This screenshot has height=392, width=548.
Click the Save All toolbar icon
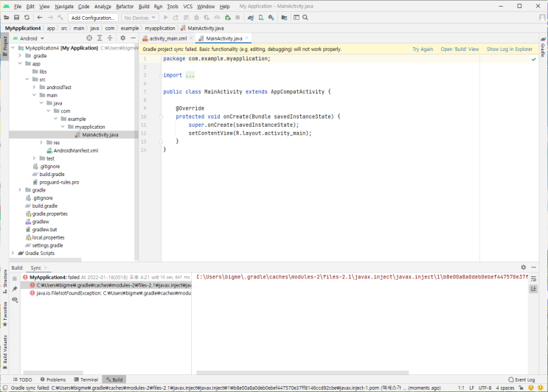[x=16, y=18]
